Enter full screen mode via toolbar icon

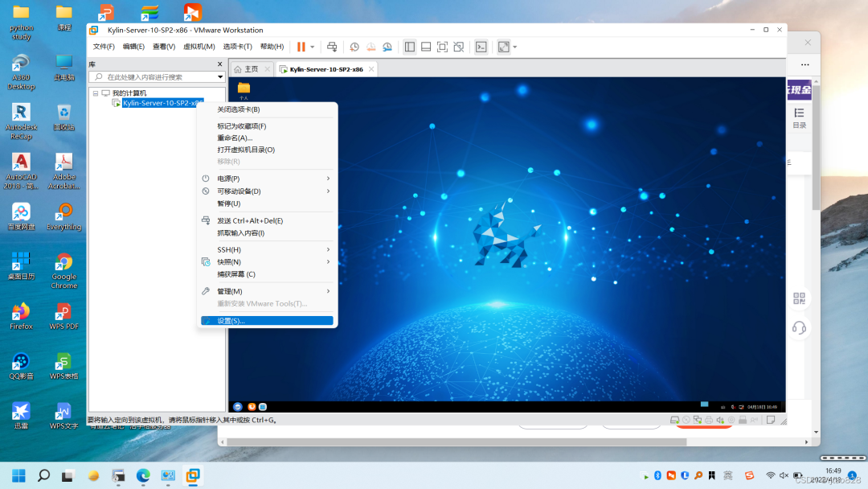click(x=442, y=47)
